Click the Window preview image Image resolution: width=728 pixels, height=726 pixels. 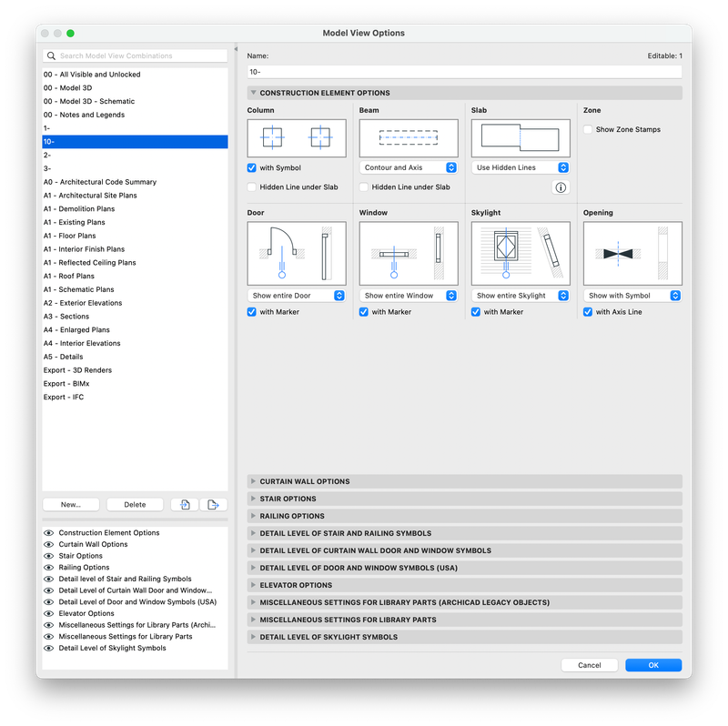pyautogui.click(x=409, y=254)
